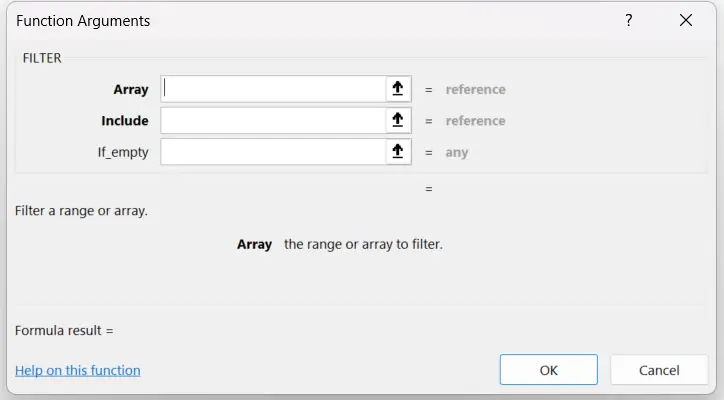Focus the Array input field
Viewport: 724px width, 400px height.
pos(273,89)
